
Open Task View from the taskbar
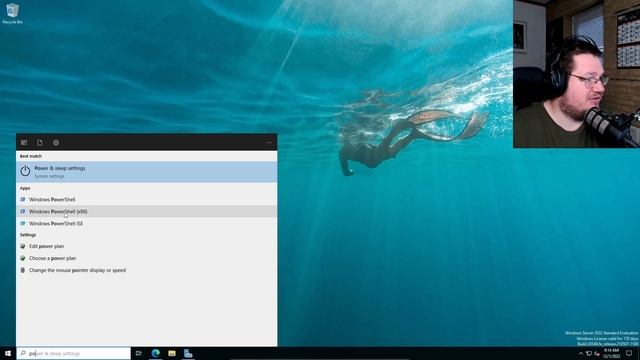(139, 353)
